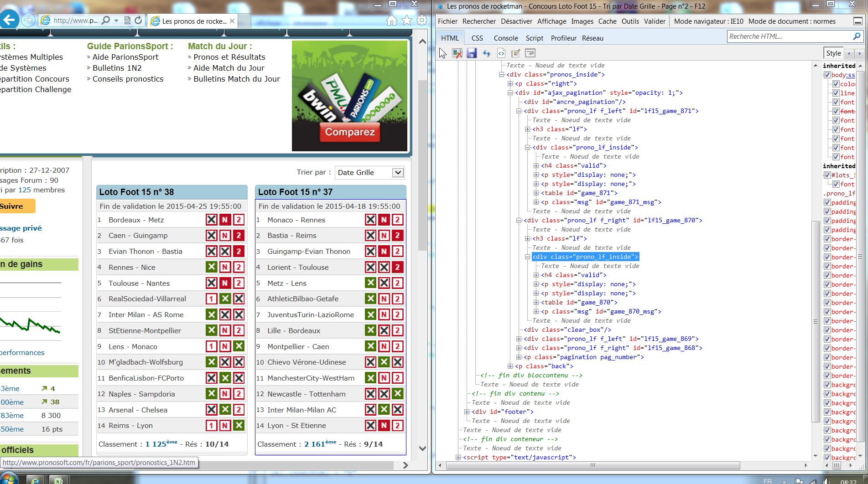The image size is (868, 484).
Task: Open browser Tools gear icon
Action: [422, 21]
